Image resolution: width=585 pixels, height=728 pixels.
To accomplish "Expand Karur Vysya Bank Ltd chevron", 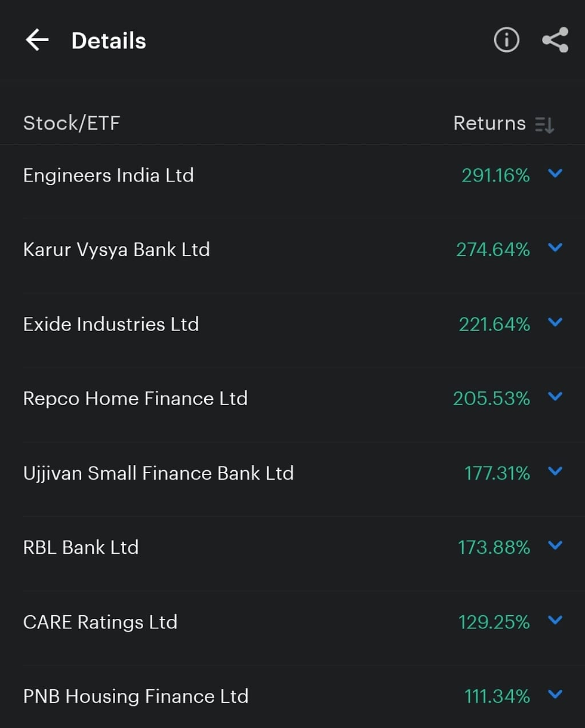I will point(555,248).
